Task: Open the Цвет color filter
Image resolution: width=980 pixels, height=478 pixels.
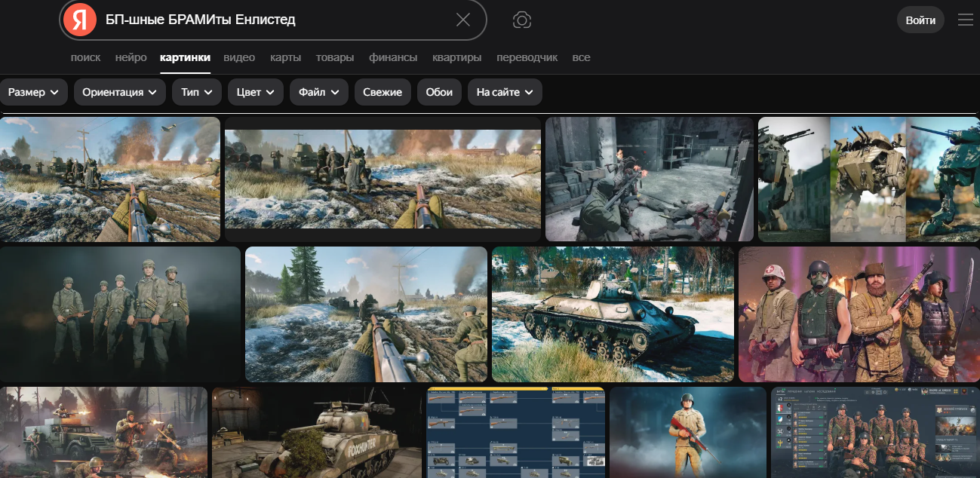Action: pyautogui.click(x=255, y=92)
